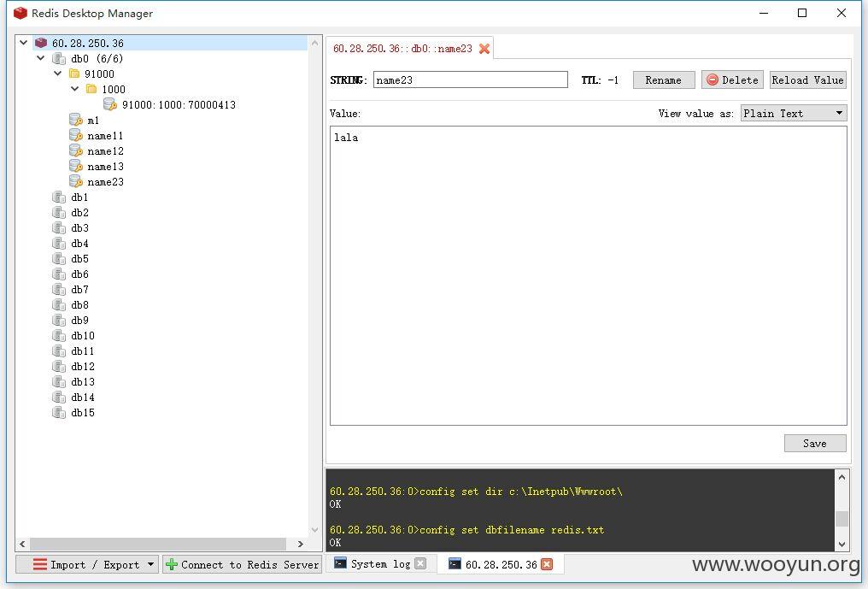This screenshot has height=589, width=868.
Task: Click the 91000 folder icon
Action: tap(74, 74)
